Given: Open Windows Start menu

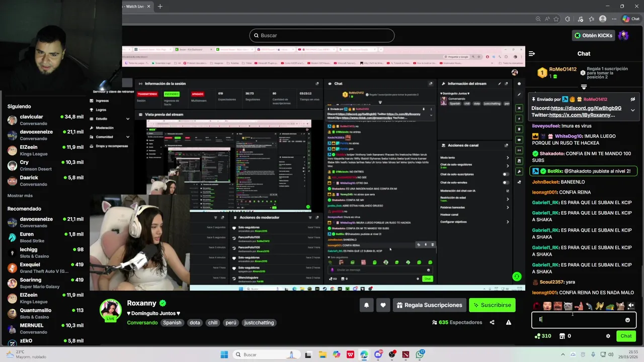Looking at the screenshot, I should click(x=224, y=354).
